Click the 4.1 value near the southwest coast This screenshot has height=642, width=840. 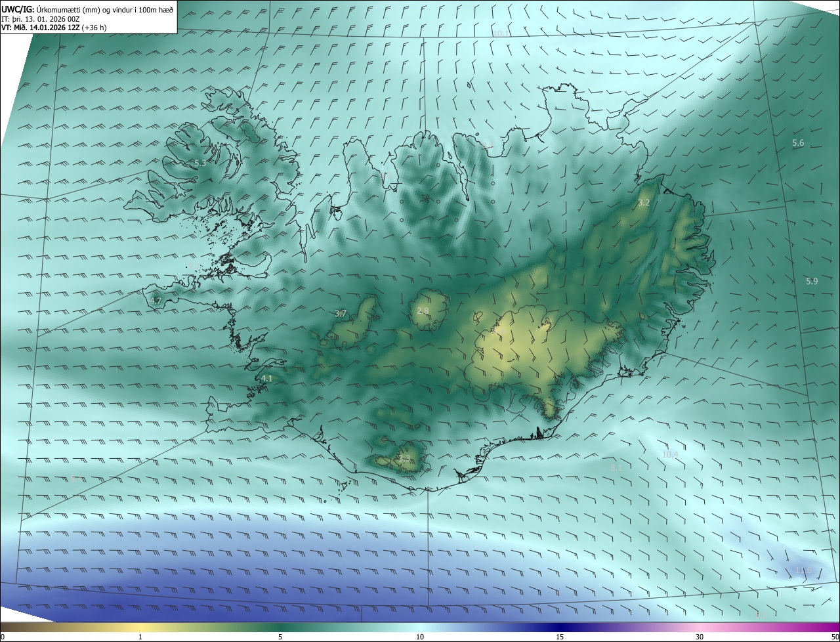coord(266,379)
